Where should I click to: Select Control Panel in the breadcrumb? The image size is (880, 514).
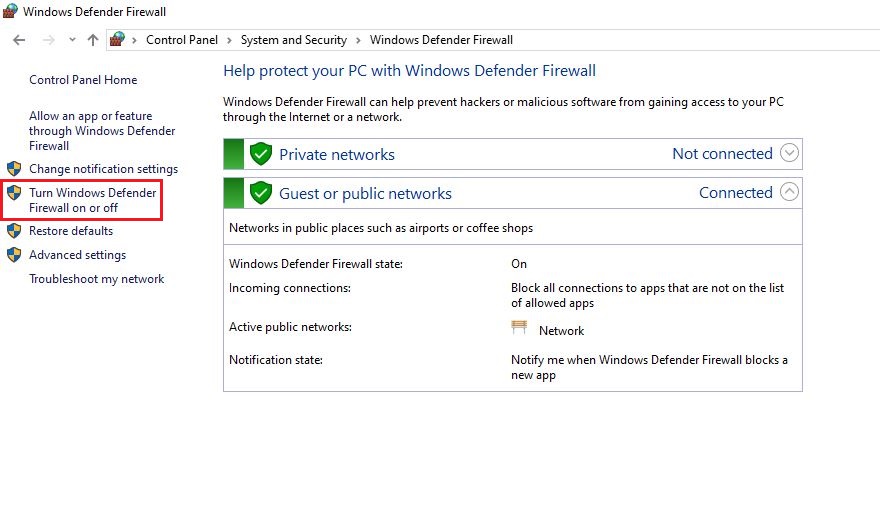182,40
